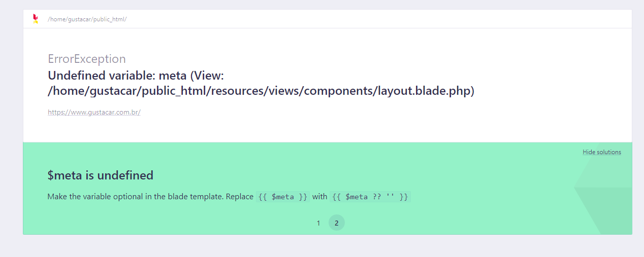Hide solutions panel
Image resolution: width=644 pixels, height=257 pixels.
click(602, 152)
